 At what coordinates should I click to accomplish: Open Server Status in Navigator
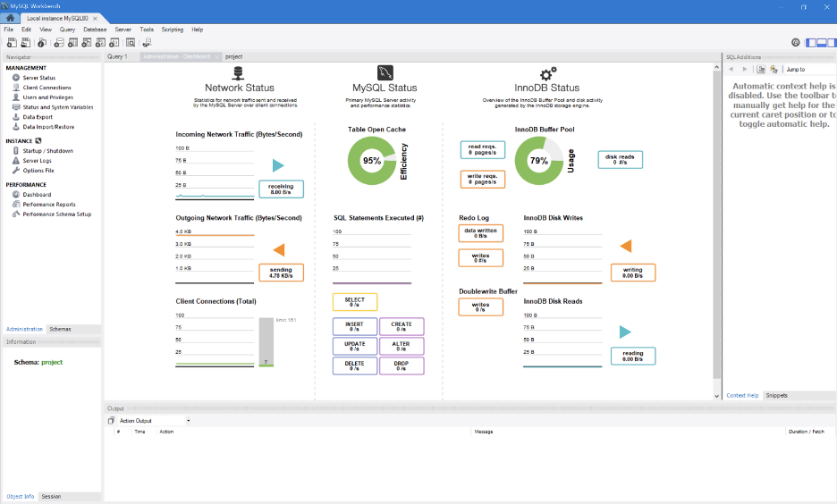click(39, 78)
